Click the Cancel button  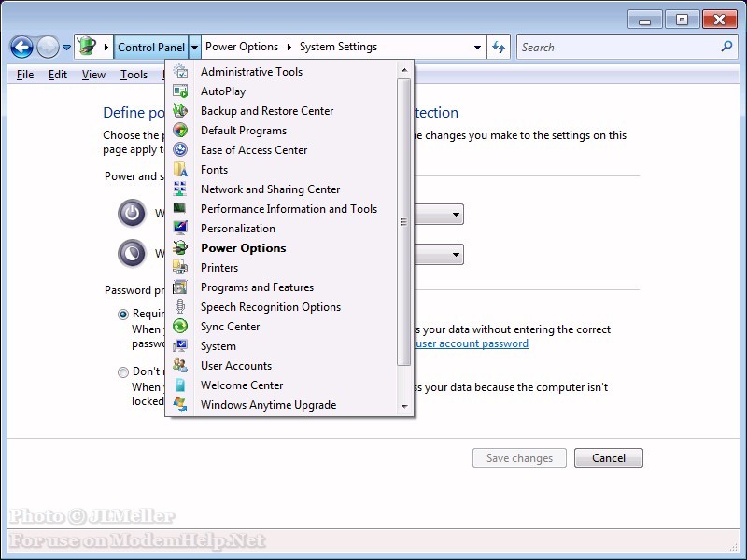[x=609, y=457]
